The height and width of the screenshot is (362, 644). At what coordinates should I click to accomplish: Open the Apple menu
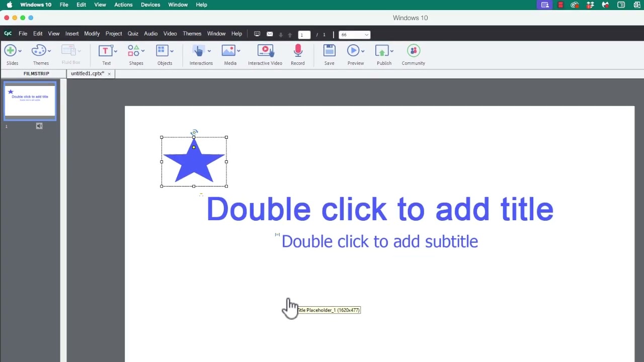pyautogui.click(x=9, y=5)
